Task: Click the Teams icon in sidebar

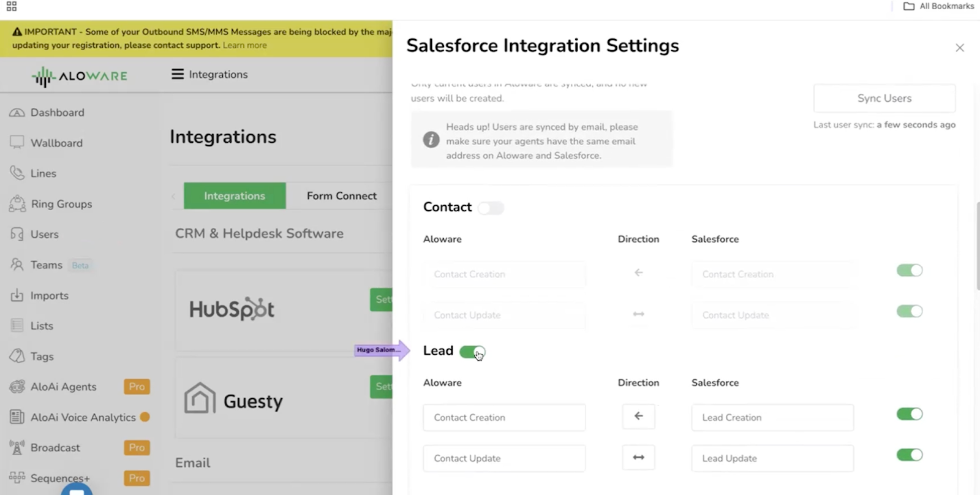Action: click(x=17, y=265)
